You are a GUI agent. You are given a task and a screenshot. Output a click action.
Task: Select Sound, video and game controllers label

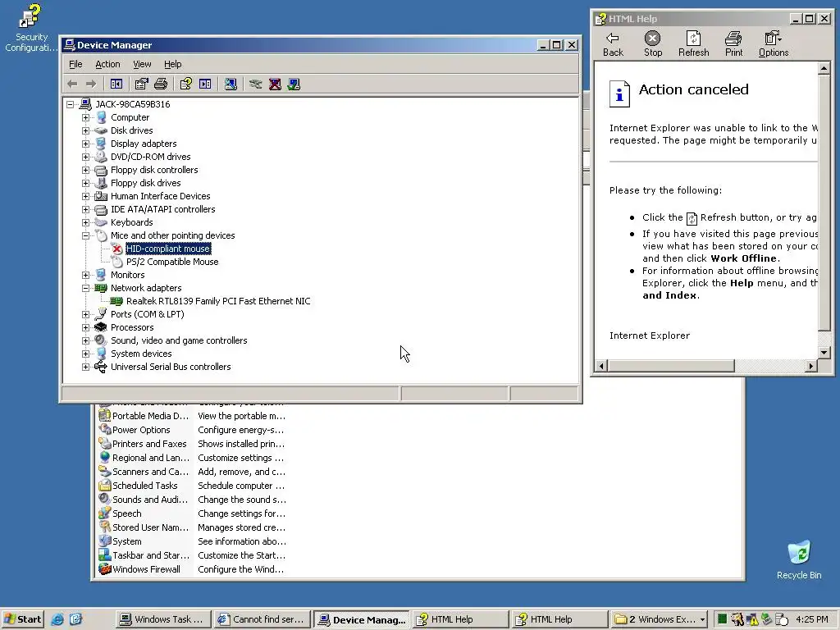coord(179,340)
